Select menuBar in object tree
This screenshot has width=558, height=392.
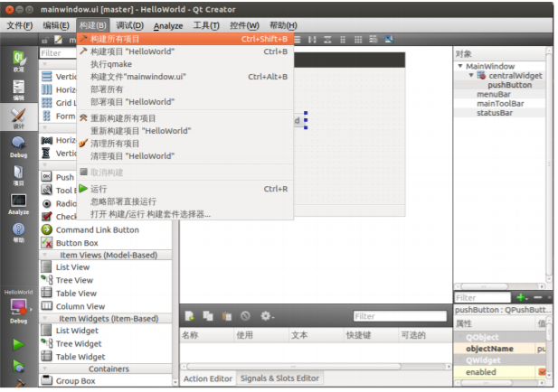pos(494,94)
